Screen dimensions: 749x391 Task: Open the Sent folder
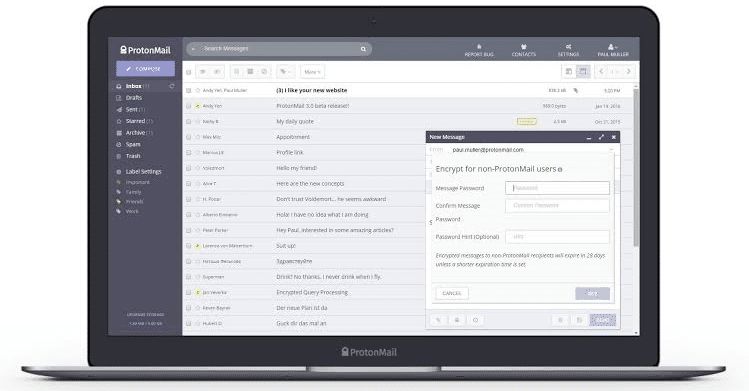click(x=132, y=109)
